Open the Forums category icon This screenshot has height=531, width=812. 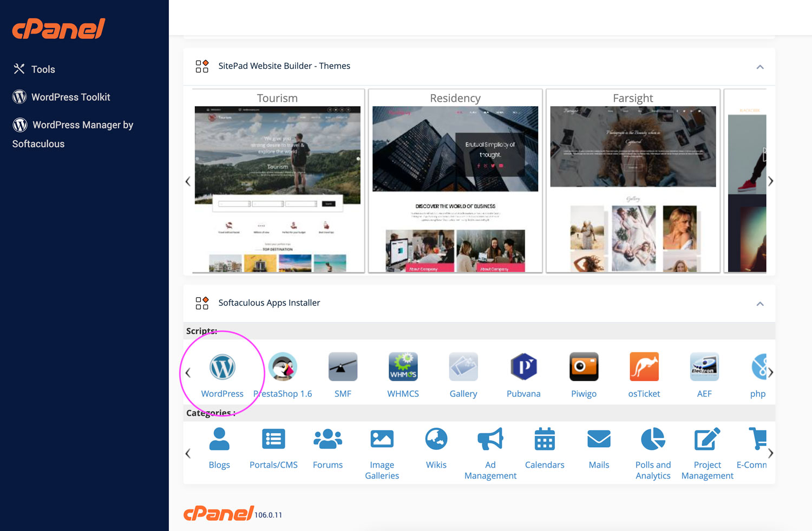(328, 439)
